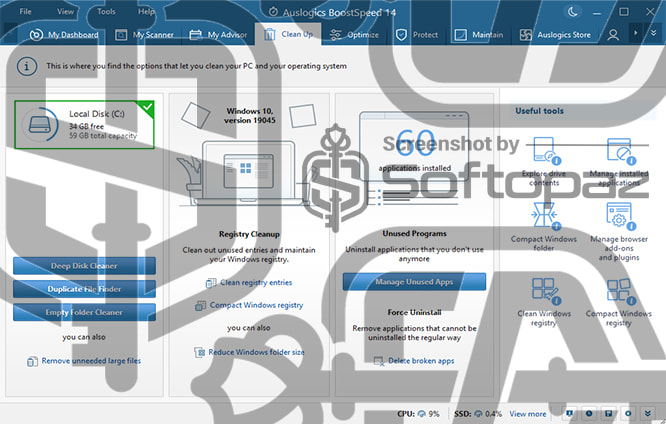This screenshot has width=666, height=424.
Task: Open Duplicate File Finder
Action: (84, 289)
